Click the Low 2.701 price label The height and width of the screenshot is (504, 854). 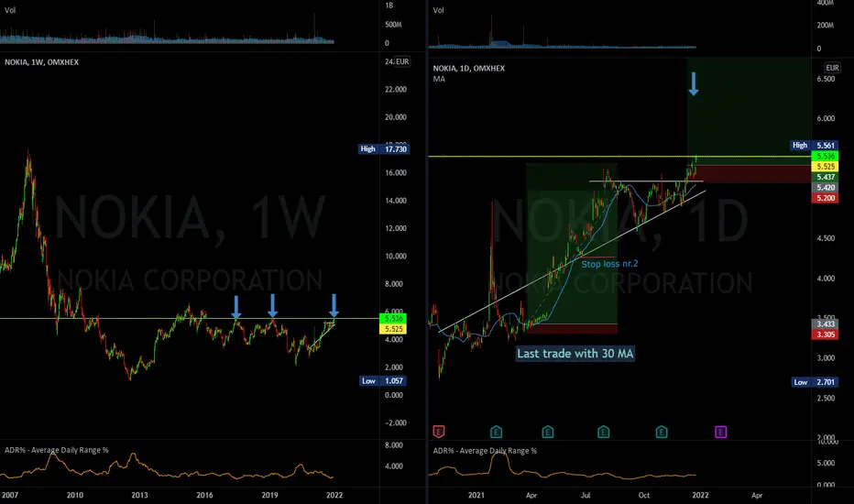pyautogui.click(x=815, y=382)
